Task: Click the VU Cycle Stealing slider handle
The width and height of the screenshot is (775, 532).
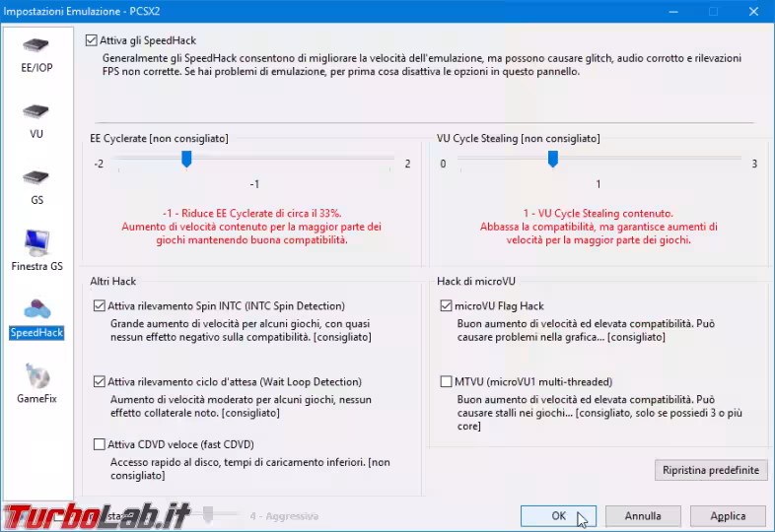Action: click(x=553, y=160)
